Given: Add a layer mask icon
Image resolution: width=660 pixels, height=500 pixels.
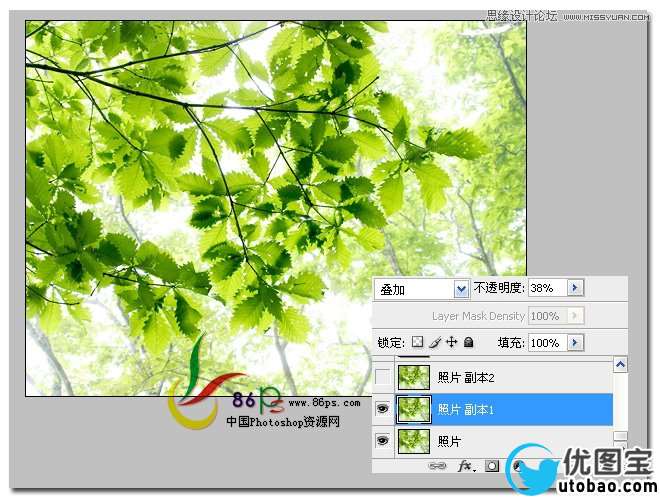Looking at the screenshot, I should [492, 466].
